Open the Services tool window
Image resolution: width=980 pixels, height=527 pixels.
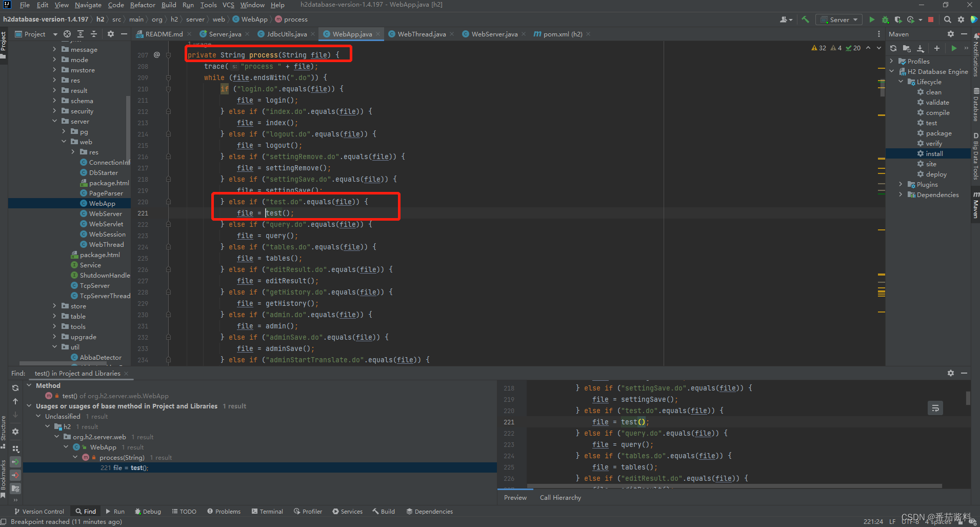347,511
